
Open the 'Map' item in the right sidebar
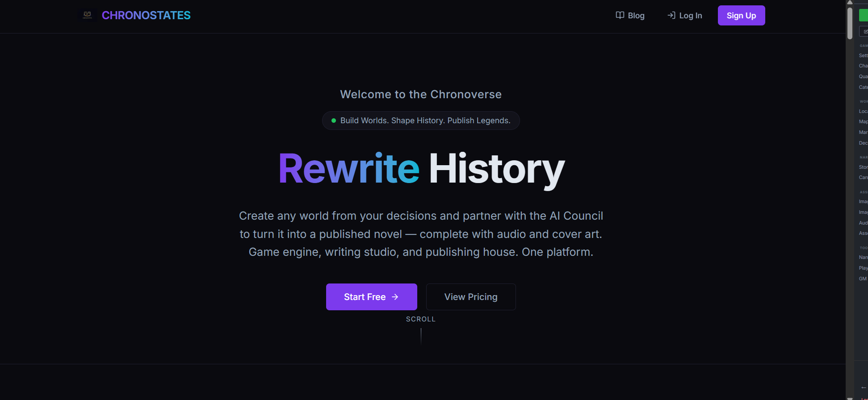click(863, 121)
